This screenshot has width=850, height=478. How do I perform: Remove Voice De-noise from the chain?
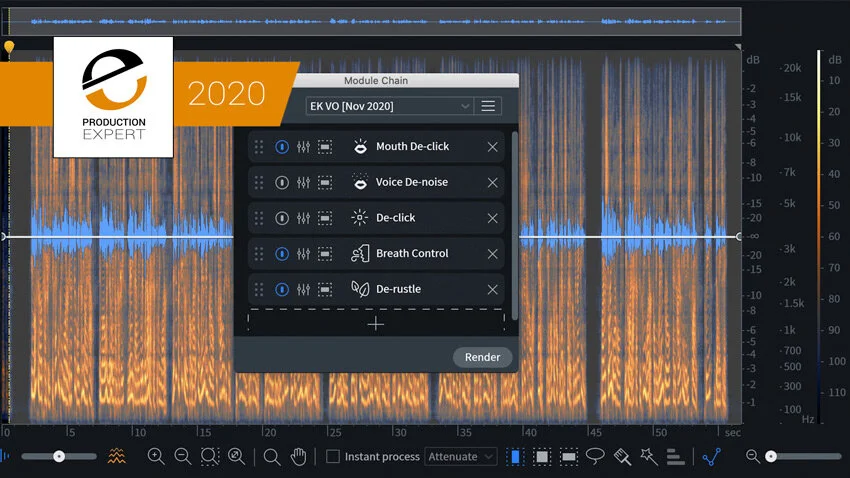click(492, 183)
